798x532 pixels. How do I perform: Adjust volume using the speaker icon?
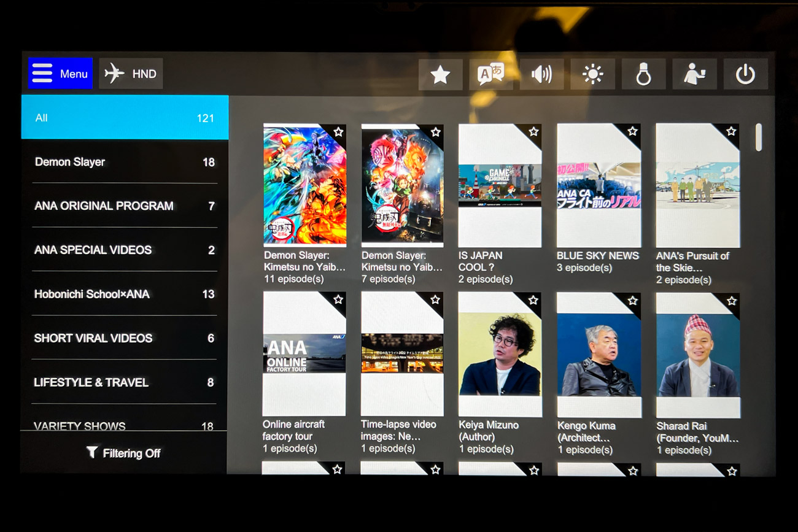(541, 75)
